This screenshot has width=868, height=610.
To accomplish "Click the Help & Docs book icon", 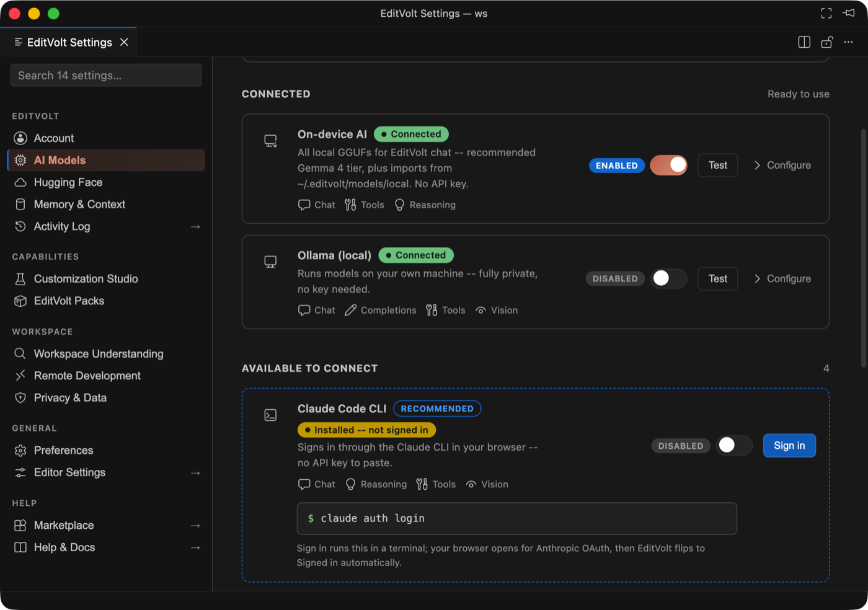I will click(x=20, y=547).
